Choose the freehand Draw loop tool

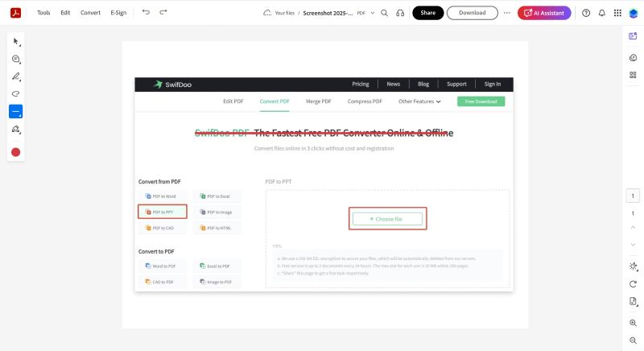pyautogui.click(x=16, y=94)
